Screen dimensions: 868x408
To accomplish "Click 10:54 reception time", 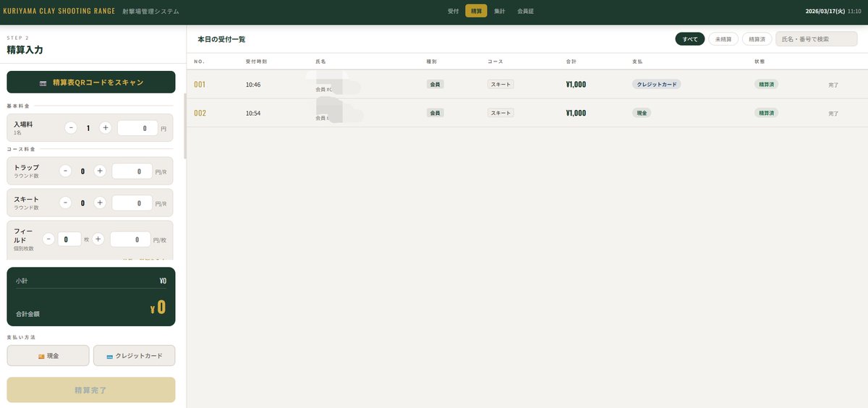I will pyautogui.click(x=253, y=114).
